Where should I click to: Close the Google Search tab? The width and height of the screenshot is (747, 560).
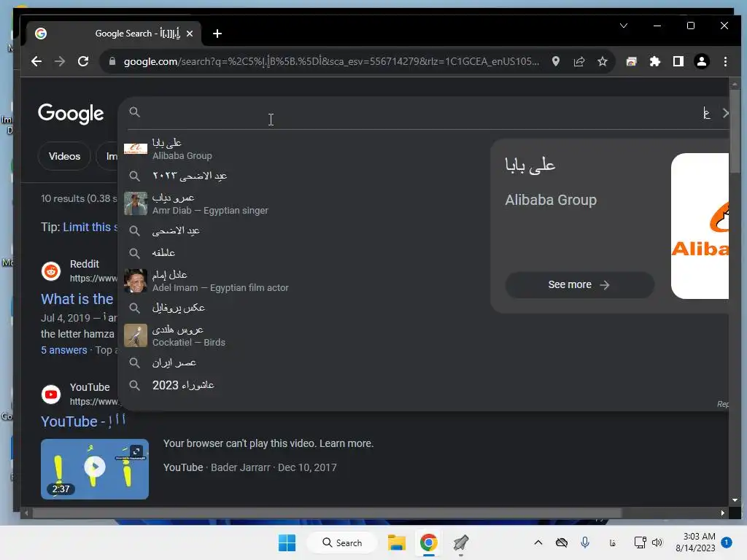(190, 34)
